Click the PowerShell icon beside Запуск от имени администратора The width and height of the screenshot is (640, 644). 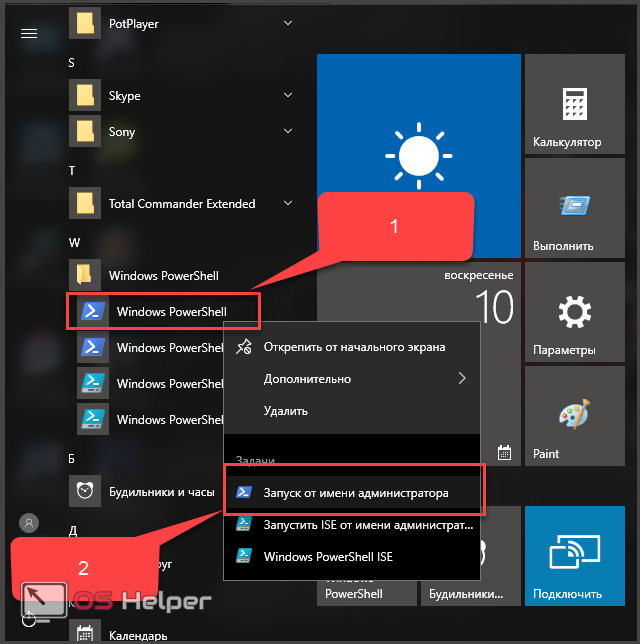[x=244, y=492]
